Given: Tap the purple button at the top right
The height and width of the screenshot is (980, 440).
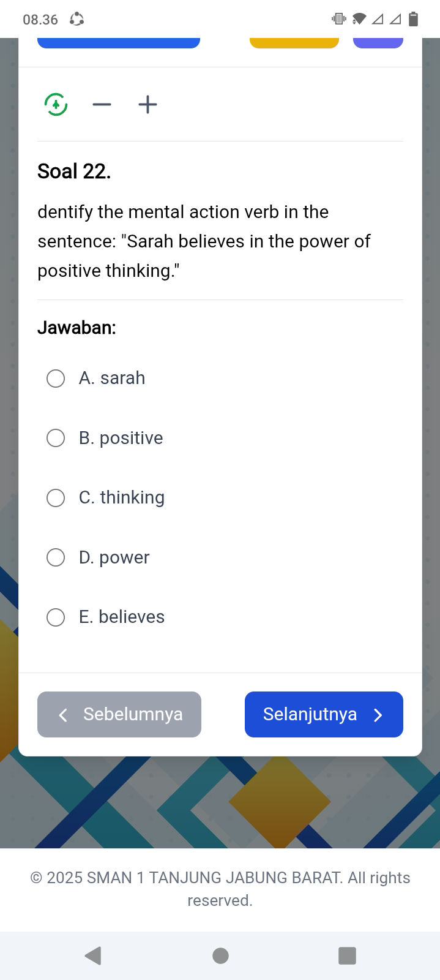Looking at the screenshot, I should pyautogui.click(x=378, y=43).
